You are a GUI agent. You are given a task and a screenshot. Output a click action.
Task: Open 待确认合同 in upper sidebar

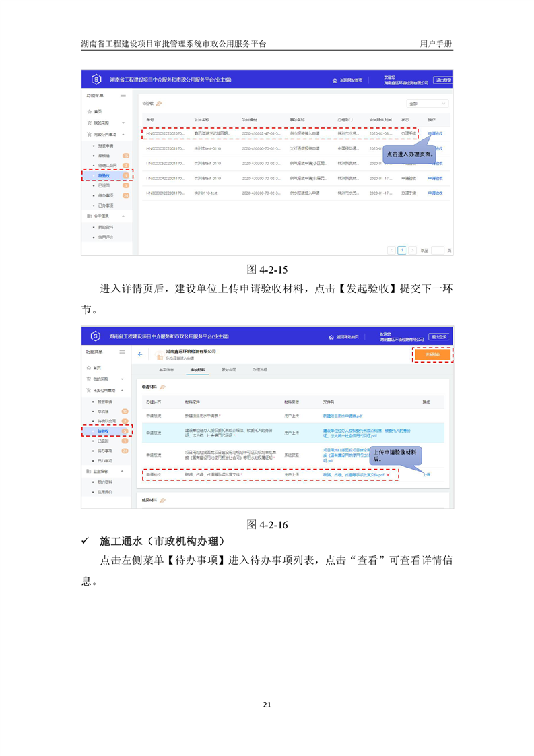[x=108, y=165]
